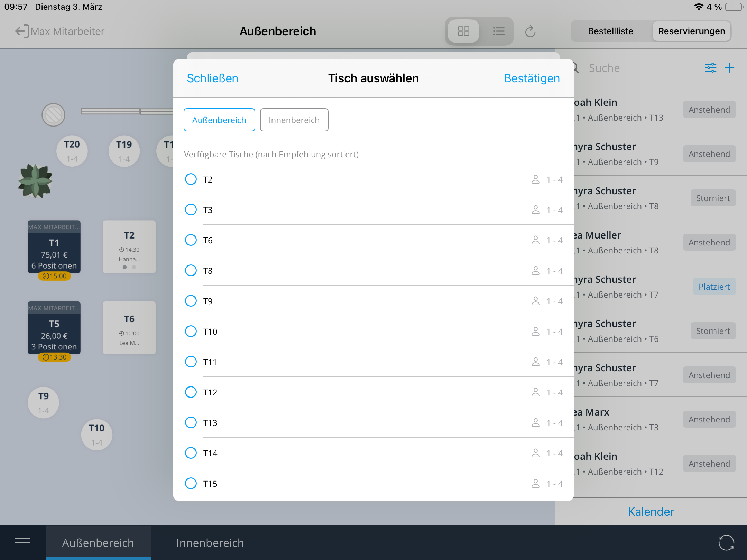747x560 pixels.
Task: Click the refresh arrow icon in header
Action: (x=530, y=31)
